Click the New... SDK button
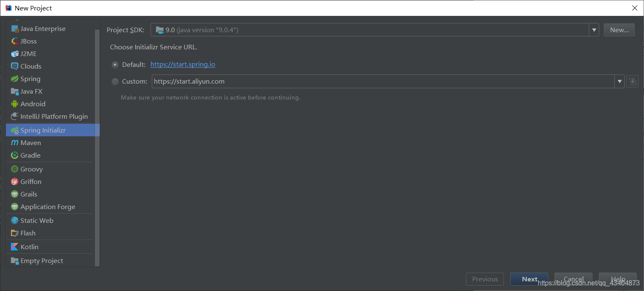The image size is (644, 291). pos(619,30)
